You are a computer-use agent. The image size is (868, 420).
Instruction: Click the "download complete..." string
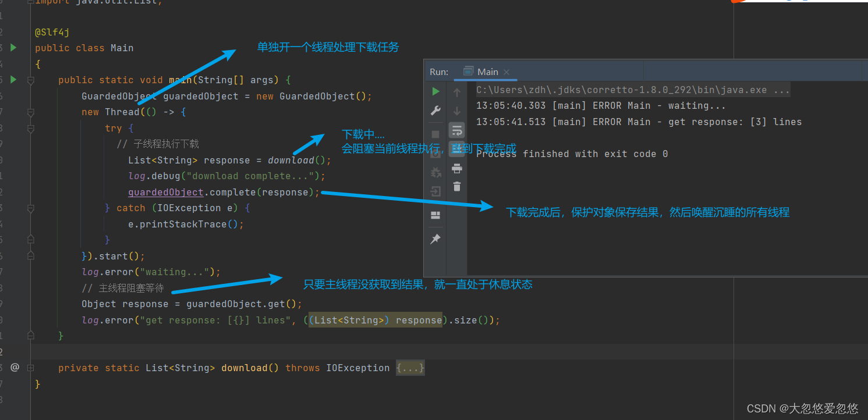tap(253, 176)
